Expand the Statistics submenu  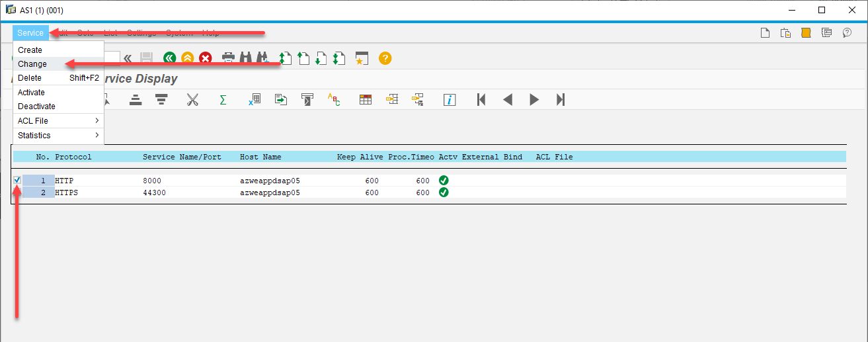click(x=58, y=135)
